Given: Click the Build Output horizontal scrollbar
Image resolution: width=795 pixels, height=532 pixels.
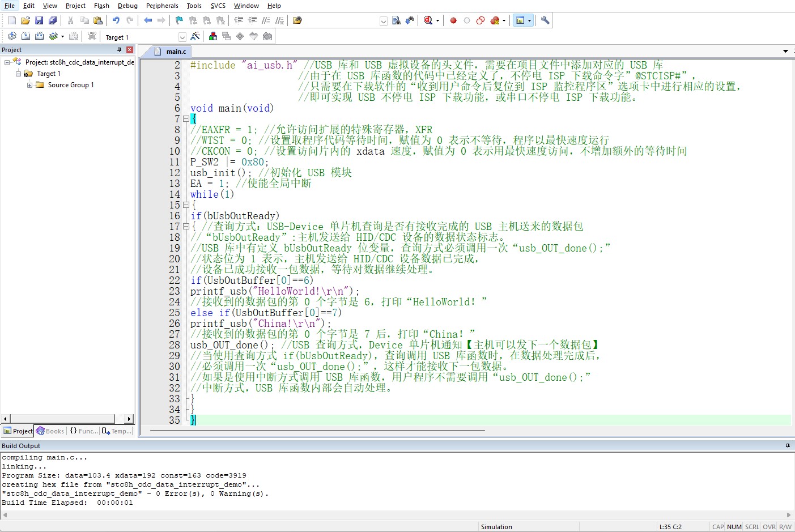Looking at the screenshot, I should coord(397,515).
